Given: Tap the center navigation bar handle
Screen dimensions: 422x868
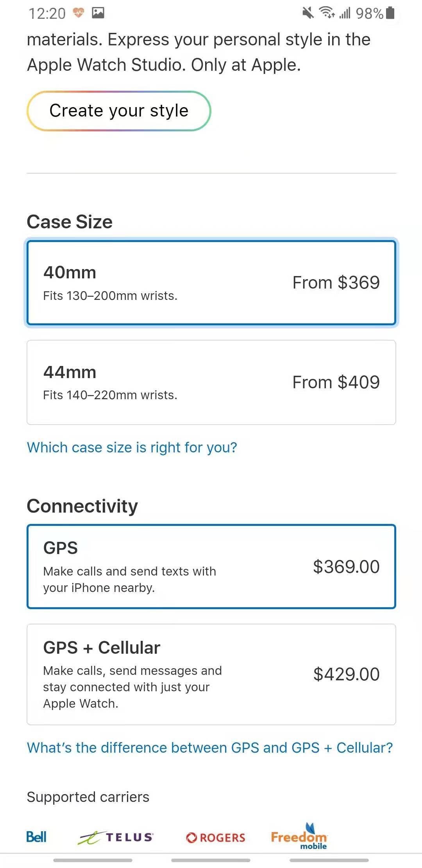Looking at the screenshot, I should [211, 860].
